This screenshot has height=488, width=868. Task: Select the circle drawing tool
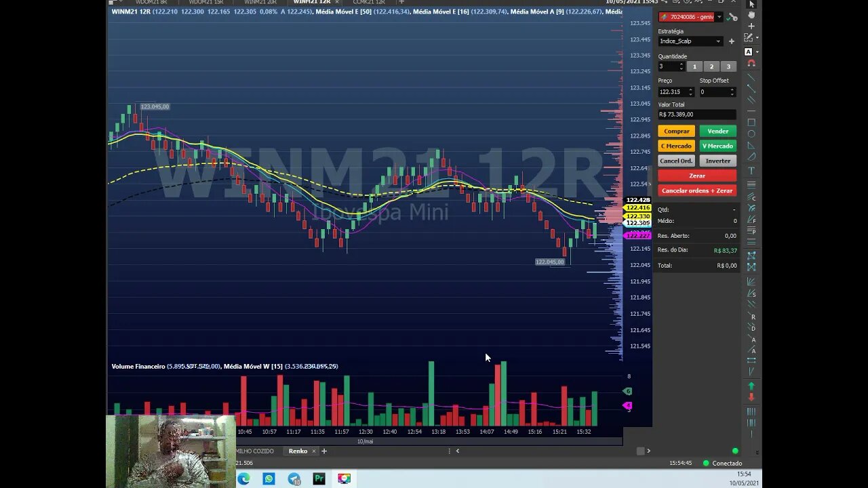tap(751, 134)
